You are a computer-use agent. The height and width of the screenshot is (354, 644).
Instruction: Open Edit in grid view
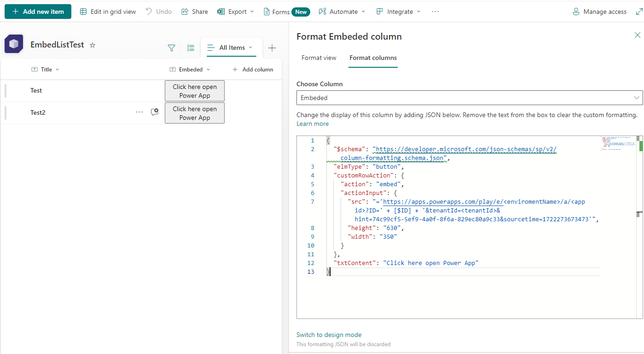click(x=108, y=12)
